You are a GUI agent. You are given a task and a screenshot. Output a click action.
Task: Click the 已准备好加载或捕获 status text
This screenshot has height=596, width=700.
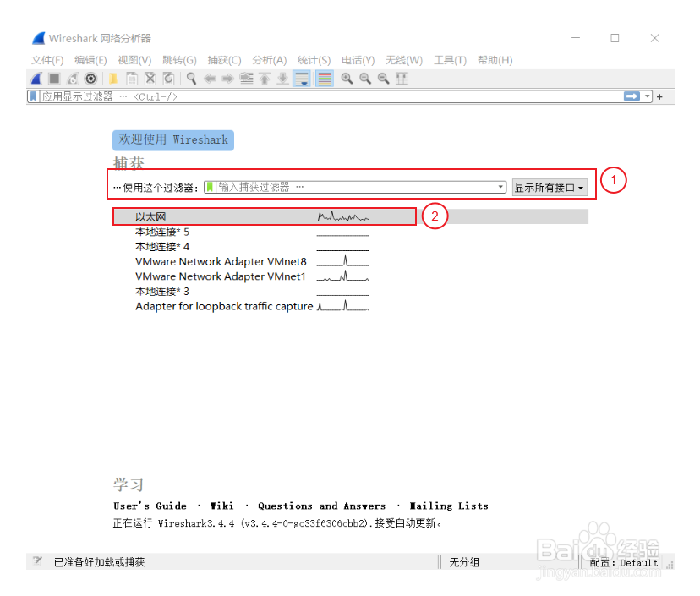pyautogui.click(x=99, y=562)
